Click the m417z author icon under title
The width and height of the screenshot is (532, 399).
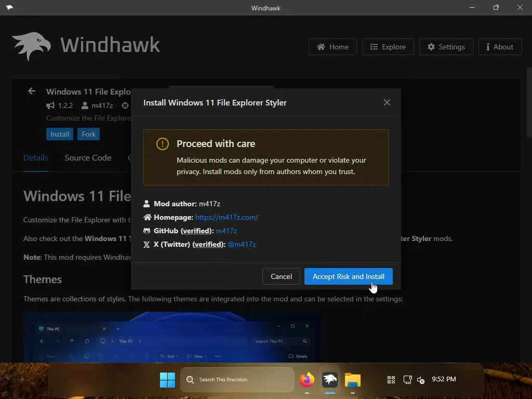point(85,106)
